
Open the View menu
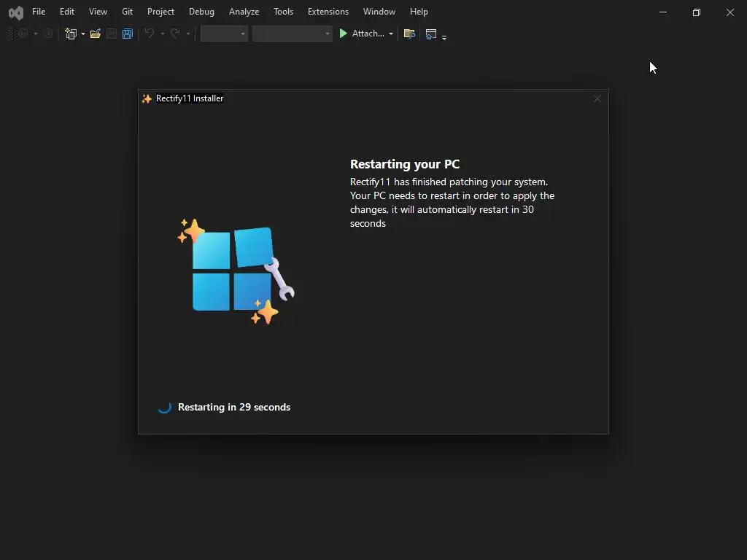tap(98, 12)
